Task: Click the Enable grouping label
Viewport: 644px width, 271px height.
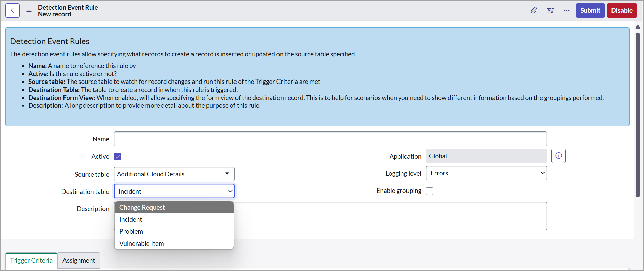Action: [x=399, y=191]
